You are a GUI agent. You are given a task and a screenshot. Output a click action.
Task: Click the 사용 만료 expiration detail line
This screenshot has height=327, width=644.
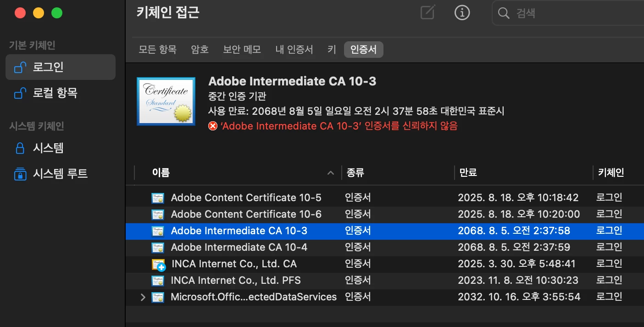[356, 111]
